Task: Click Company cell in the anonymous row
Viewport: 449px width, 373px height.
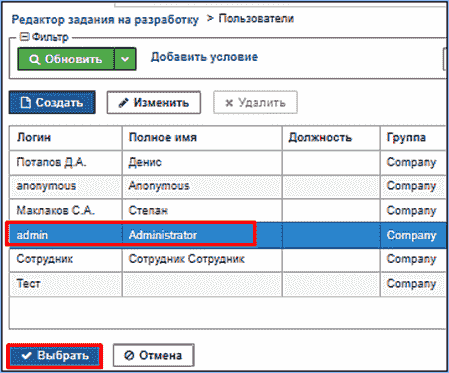Action: [413, 186]
